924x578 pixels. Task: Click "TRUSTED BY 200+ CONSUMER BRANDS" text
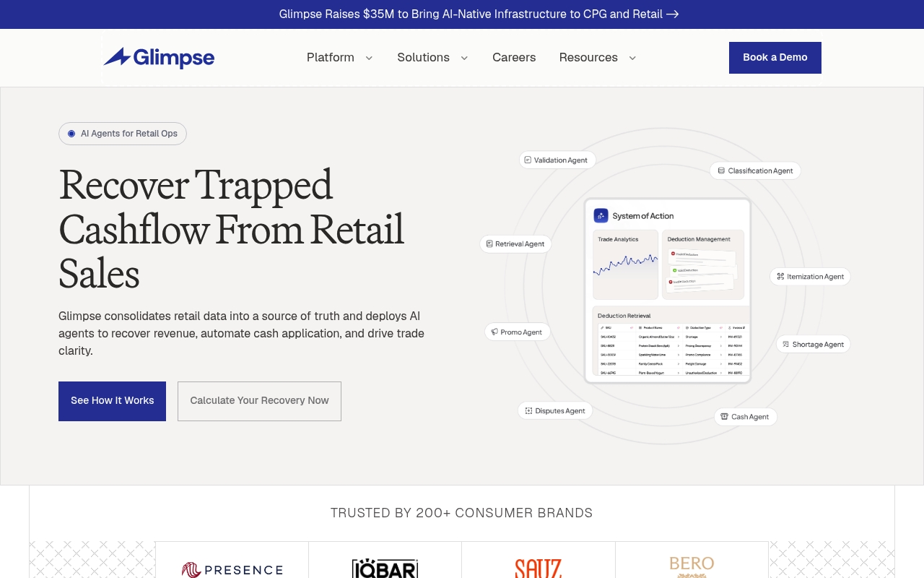click(x=462, y=513)
